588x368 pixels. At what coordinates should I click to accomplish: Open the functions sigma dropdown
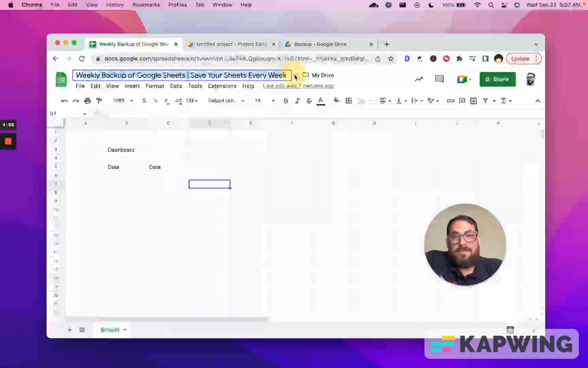(506, 101)
